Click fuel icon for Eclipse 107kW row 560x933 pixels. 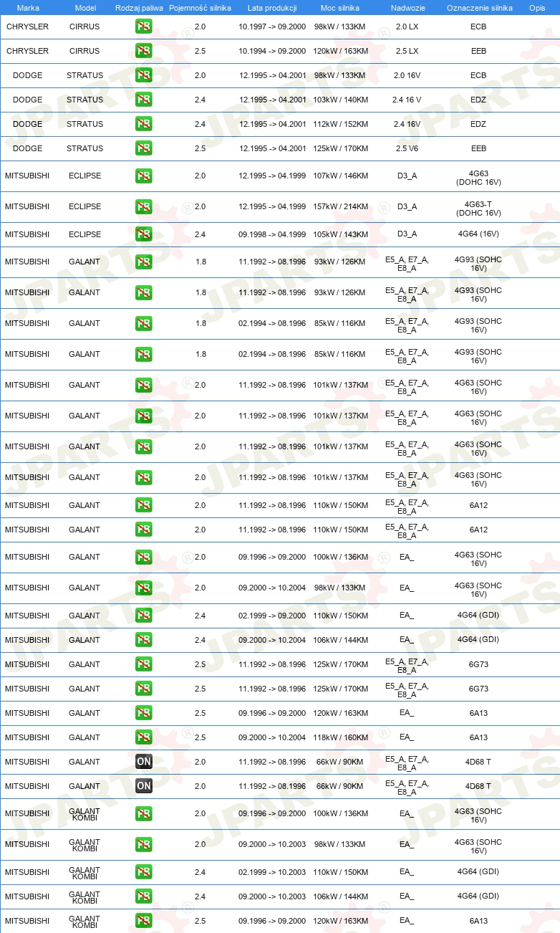pyautogui.click(x=143, y=176)
